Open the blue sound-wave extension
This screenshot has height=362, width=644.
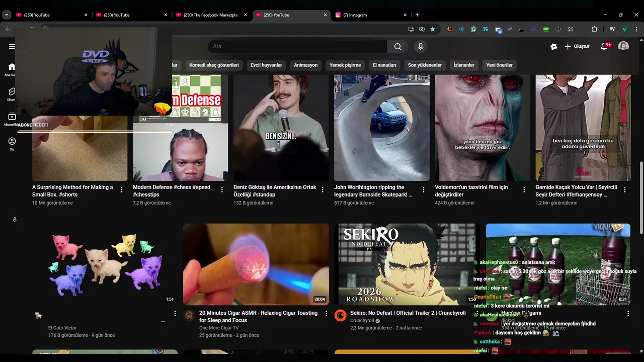click(x=461, y=29)
